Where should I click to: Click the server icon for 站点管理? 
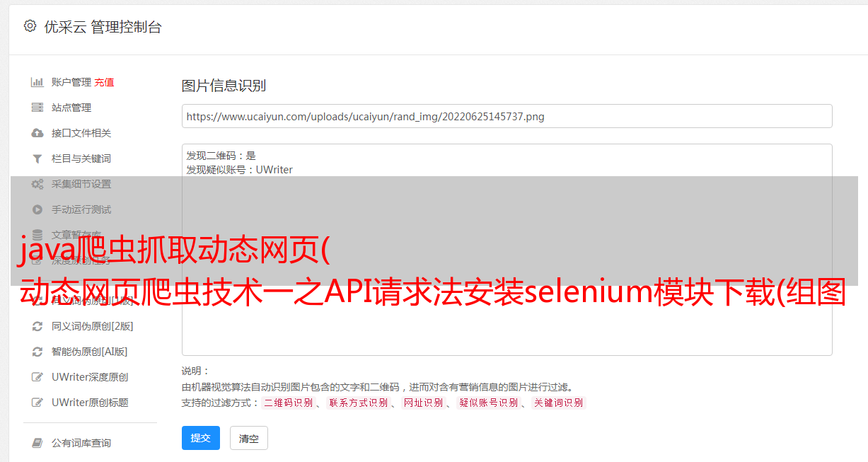click(x=37, y=108)
